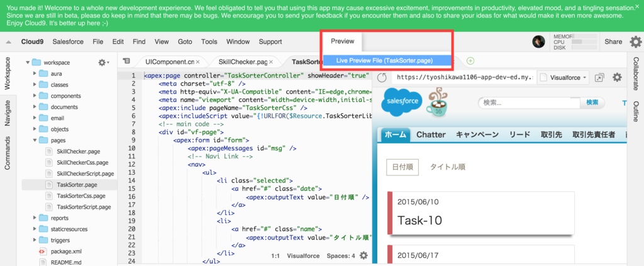Open preview pane settings gear
644x266 pixels.
(x=617, y=77)
